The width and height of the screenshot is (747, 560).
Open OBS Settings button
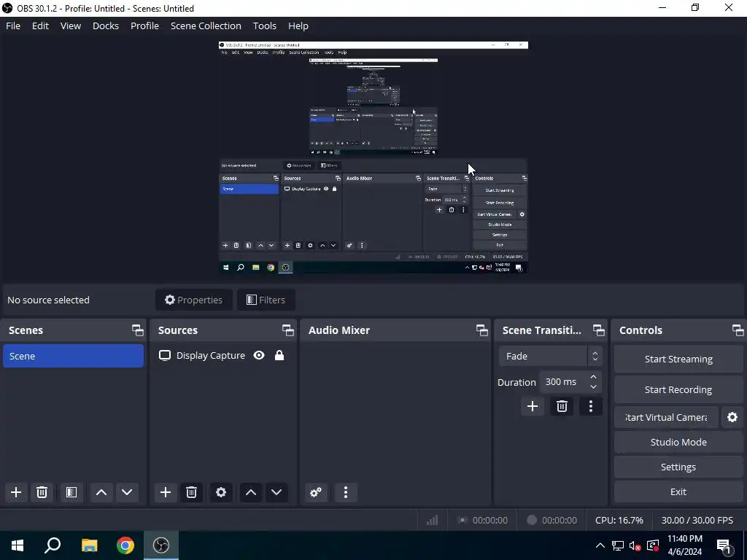click(678, 467)
